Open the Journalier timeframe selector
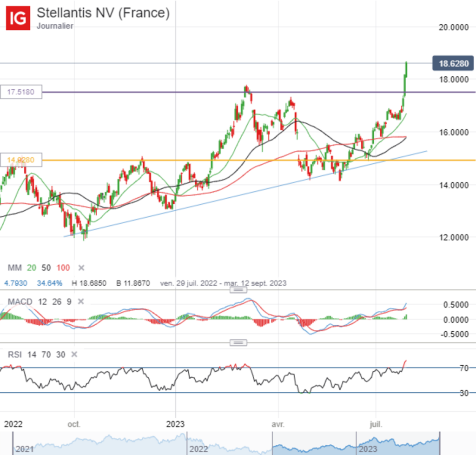Image resolution: width=476 pixels, height=455 pixels. pos(56,27)
